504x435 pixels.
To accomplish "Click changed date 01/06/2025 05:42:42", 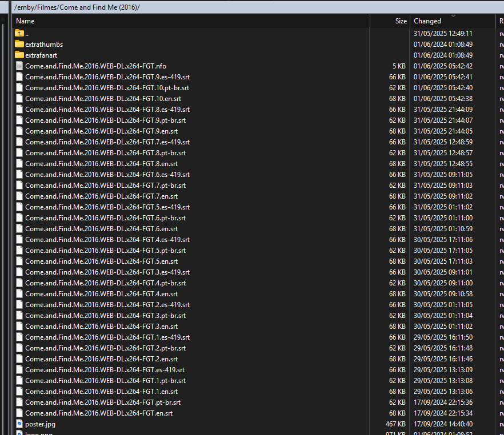I will pos(443,66).
